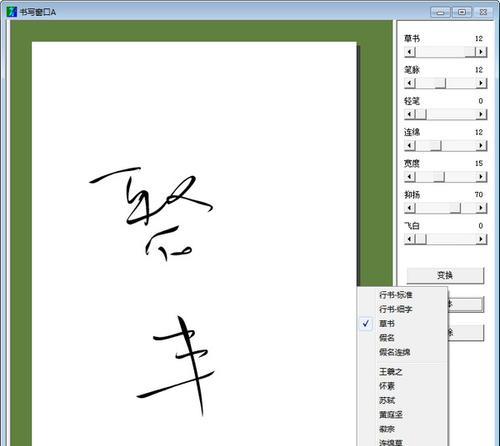Click the right arrow of 抑扬 slider
Image resolution: width=500 pixels, height=446 pixels.
(481, 208)
